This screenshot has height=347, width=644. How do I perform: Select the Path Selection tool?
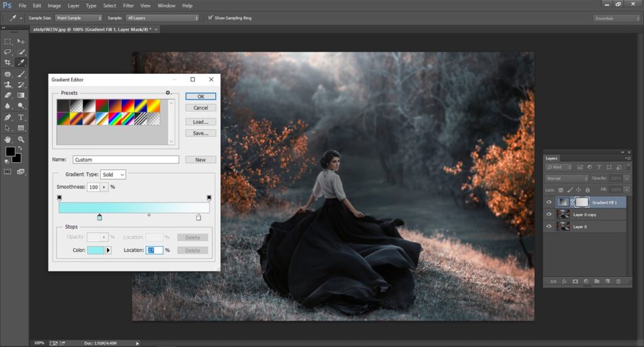coord(8,128)
